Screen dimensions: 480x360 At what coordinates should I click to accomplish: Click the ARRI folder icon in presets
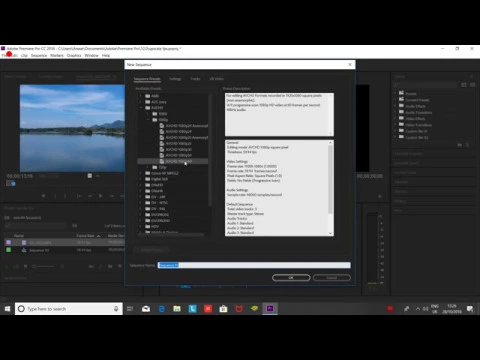pos(148,96)
